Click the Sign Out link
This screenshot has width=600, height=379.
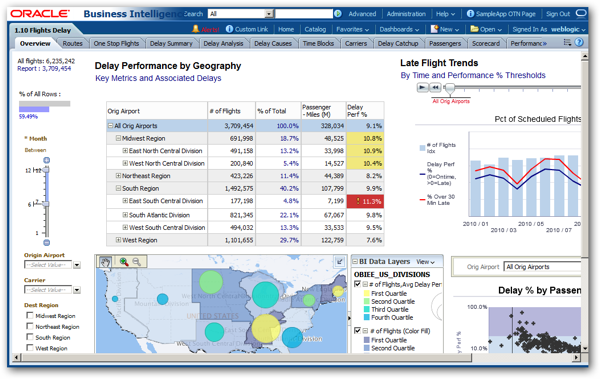pyautogui.click(x=558, y=14)
